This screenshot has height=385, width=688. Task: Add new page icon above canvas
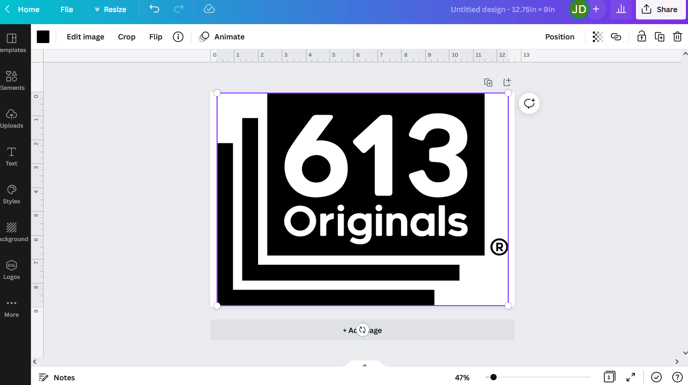tap(507, 82)
